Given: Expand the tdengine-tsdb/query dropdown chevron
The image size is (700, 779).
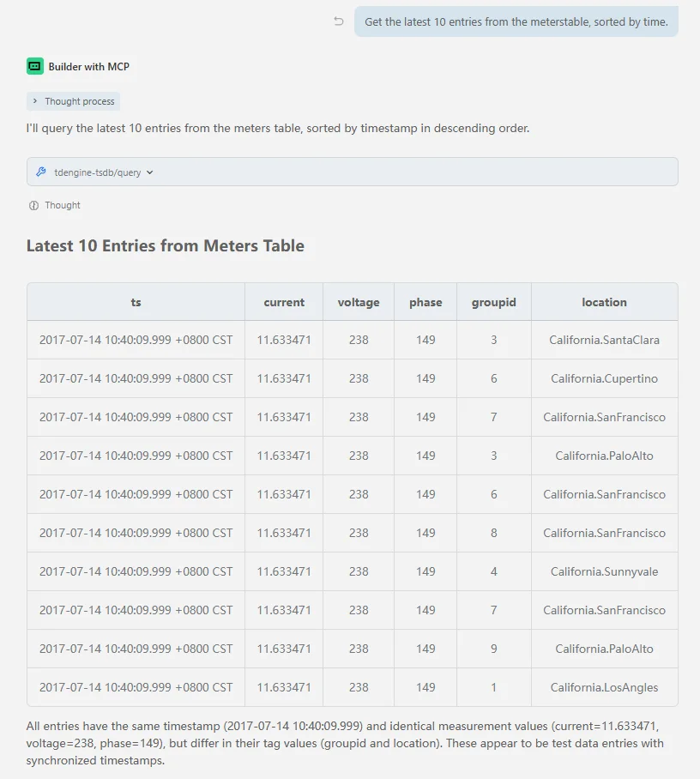Looking at the screenshot, I should coord(150,172).
